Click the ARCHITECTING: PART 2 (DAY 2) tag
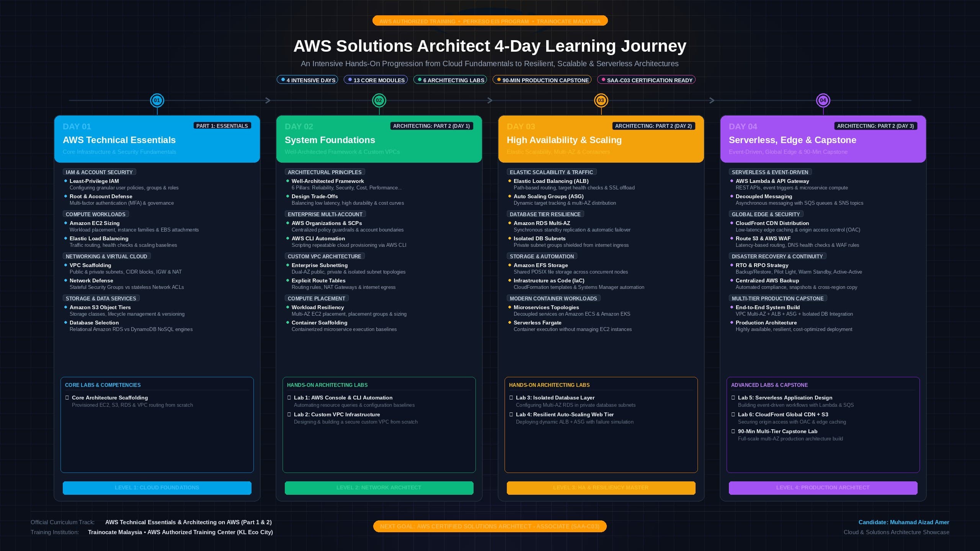980x551 pixels. 653,126
